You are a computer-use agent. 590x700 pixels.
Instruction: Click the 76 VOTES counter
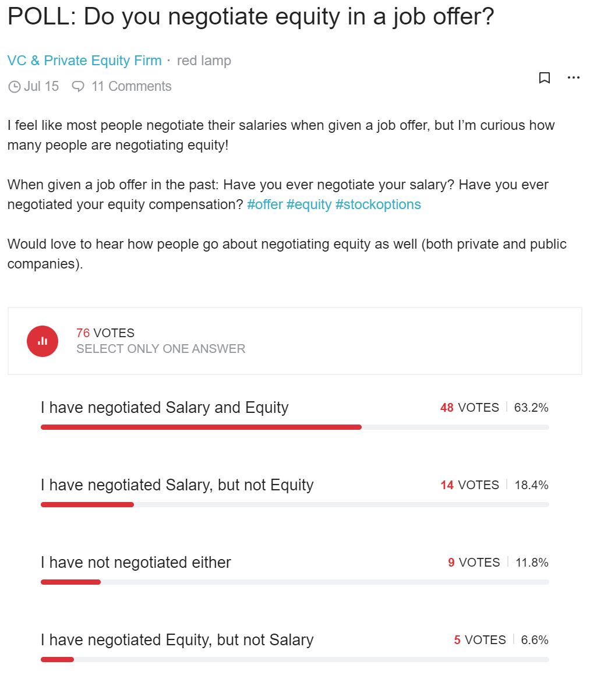pyautogui.click(x=105, y=333)
